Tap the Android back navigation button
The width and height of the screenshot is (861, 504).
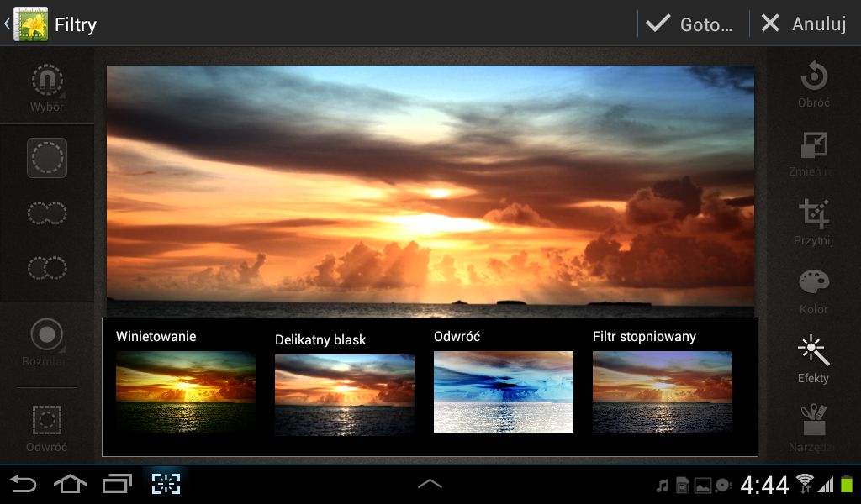pos(23,484)
